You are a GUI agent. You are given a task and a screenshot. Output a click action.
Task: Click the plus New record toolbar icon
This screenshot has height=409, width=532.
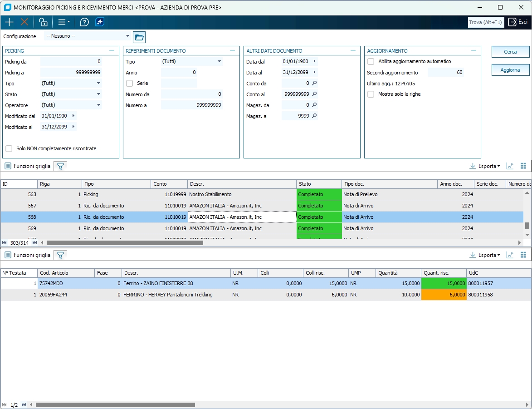(9, 22)
